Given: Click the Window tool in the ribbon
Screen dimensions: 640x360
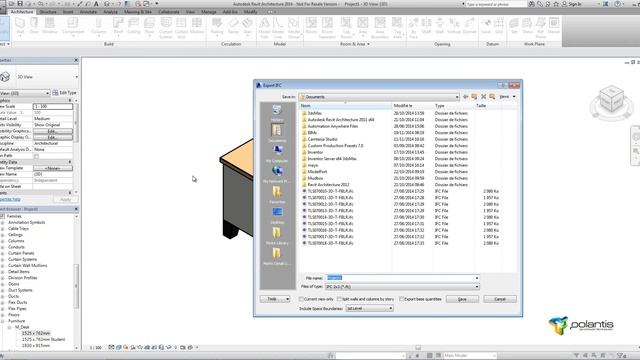Looking at the screenshot, I should tap(50, 27).
